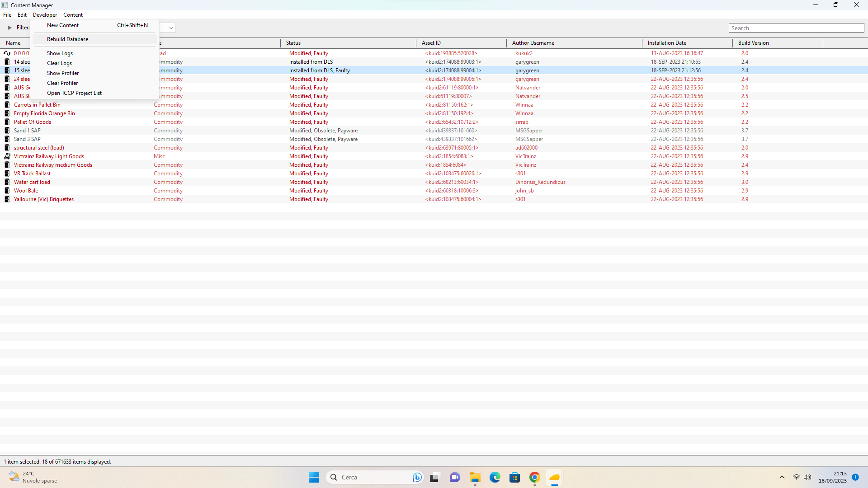Sort by Installation Date column header
The height and width of the screenshot is (488, 868).
point(687,43)
